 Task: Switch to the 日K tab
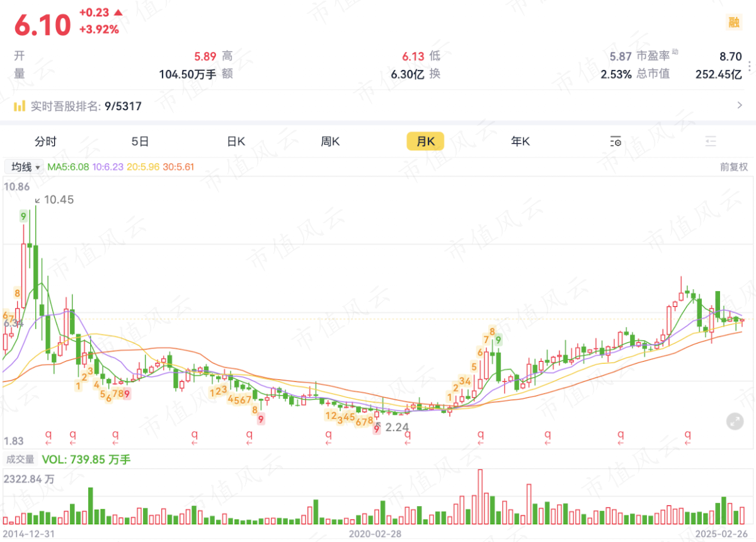[x=236, y=142]
